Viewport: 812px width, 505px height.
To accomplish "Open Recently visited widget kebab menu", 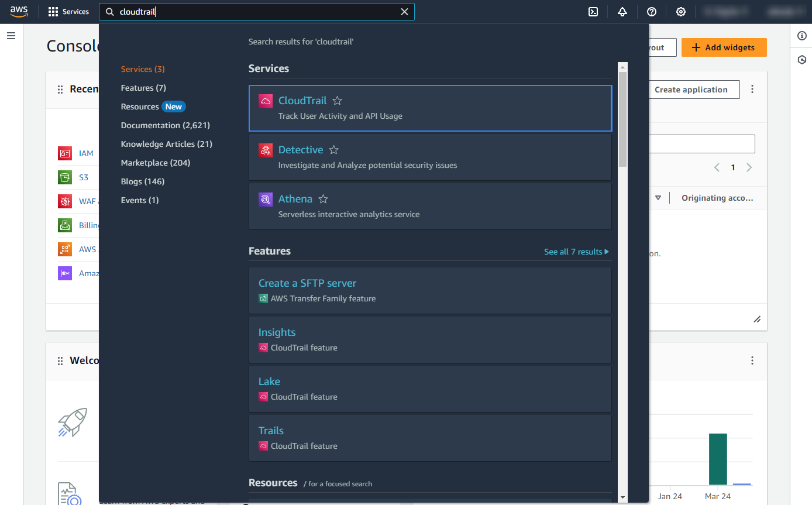I will tap(752, 90).
